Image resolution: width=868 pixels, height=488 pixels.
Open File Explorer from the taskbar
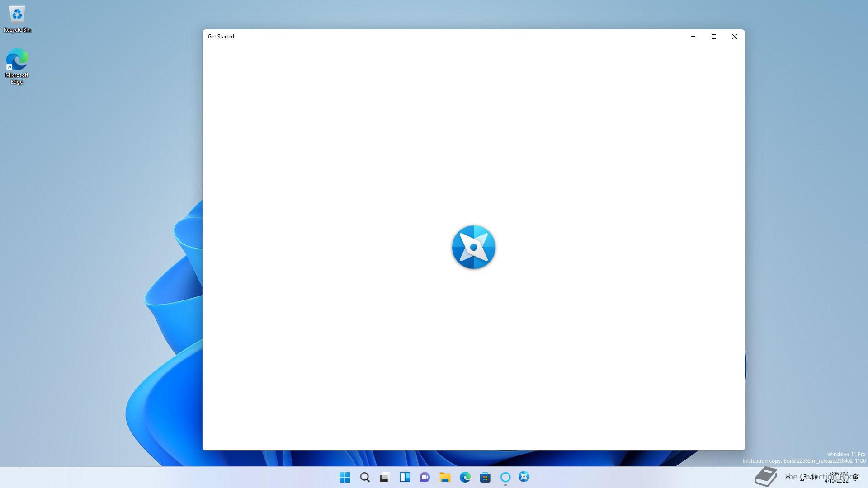tap(445, 477)
